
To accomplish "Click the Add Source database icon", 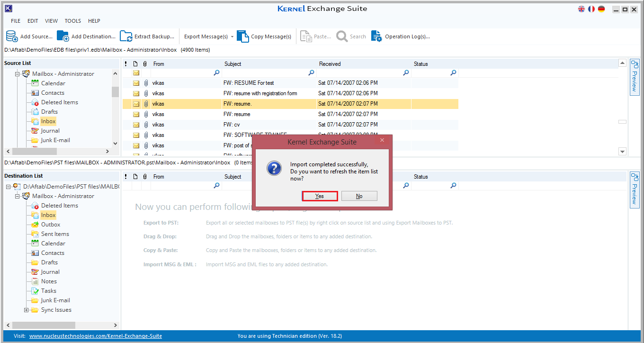I will point(12,36).
